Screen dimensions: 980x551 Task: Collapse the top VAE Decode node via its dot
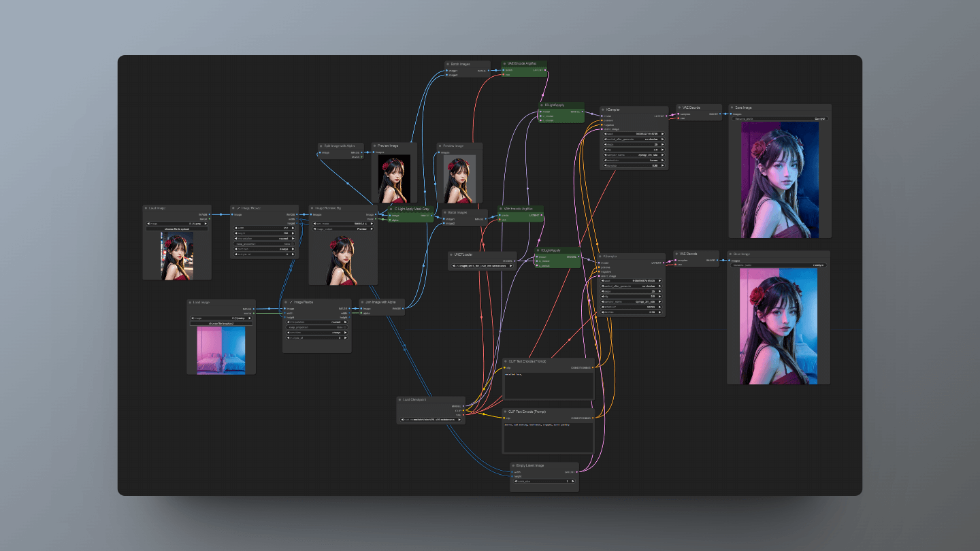(x=681, y=107)
